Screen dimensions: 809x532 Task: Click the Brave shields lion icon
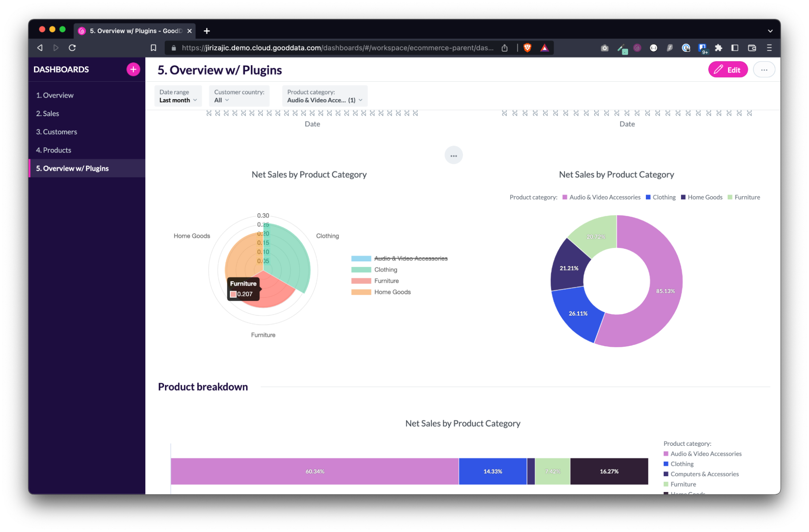527,48
